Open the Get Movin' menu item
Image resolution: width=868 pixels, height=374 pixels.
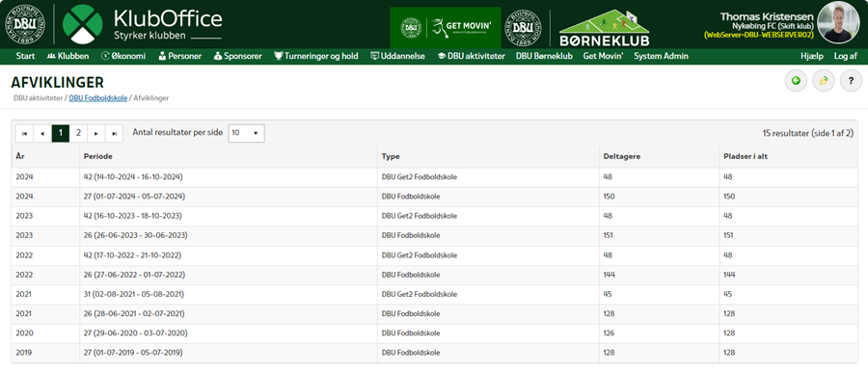(x=604, y=56)
